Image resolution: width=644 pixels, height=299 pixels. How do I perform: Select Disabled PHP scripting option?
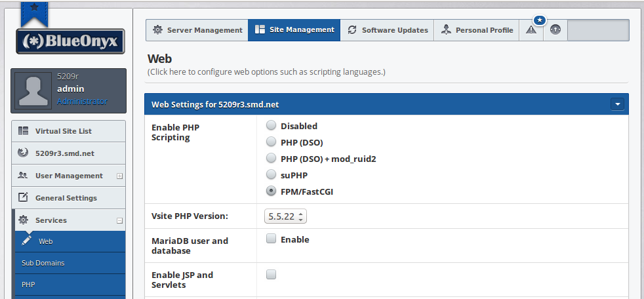point(271,125)
